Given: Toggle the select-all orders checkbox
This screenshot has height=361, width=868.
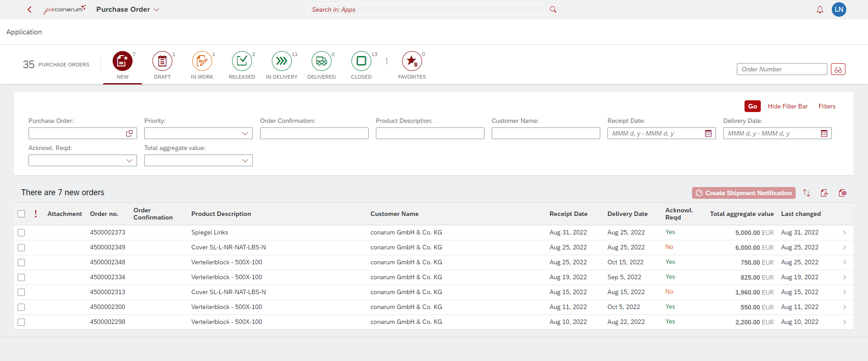Looking at the screenshot, I should point(21,214).
